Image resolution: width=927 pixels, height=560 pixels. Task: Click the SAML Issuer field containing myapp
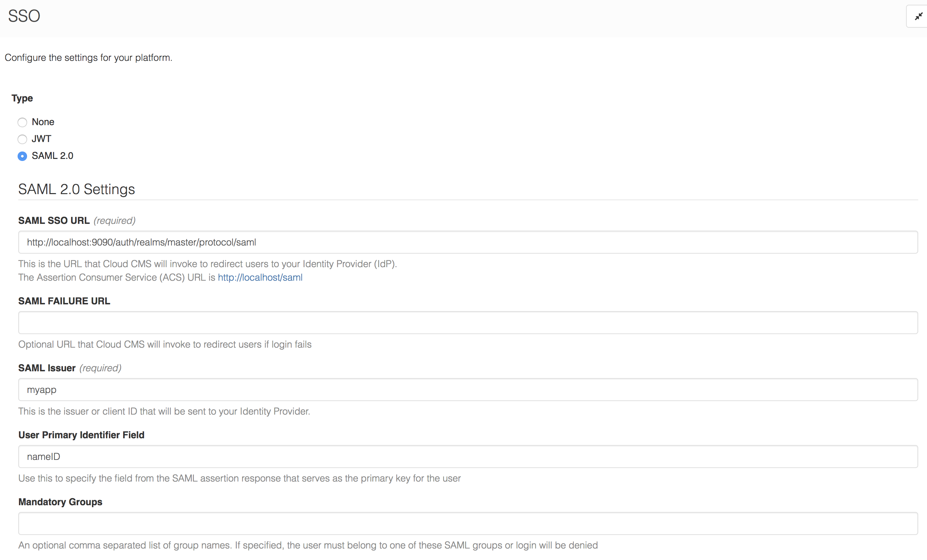(468, 390)
